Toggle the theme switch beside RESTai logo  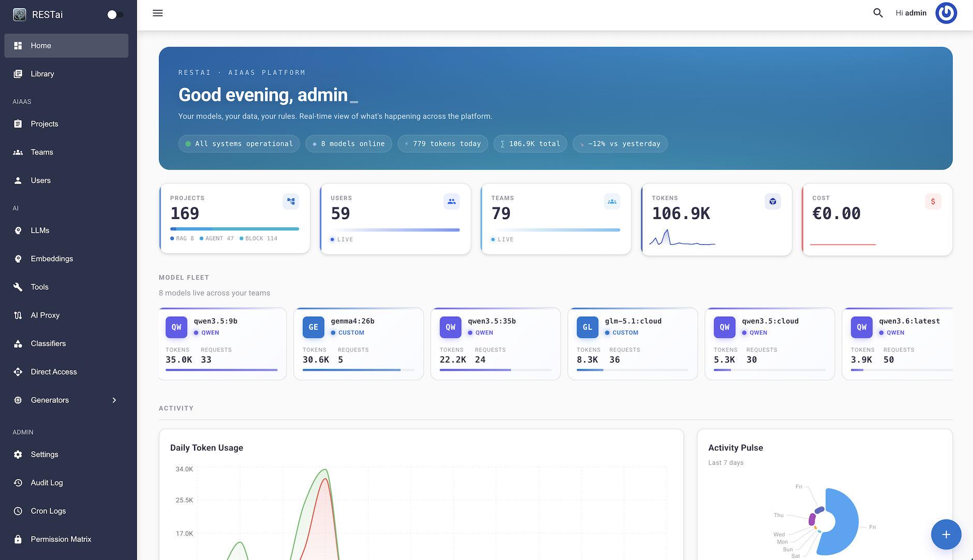pyautogui.click(x=115, y=14)
